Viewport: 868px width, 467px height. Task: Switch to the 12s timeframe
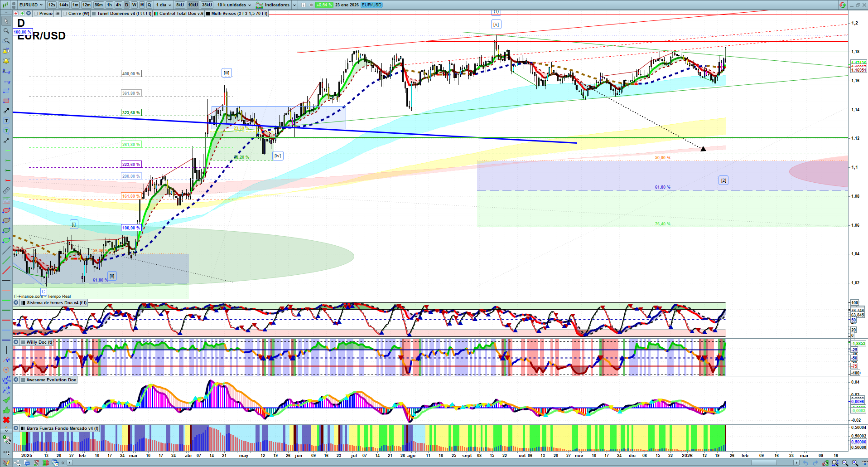tap(52, 5)
